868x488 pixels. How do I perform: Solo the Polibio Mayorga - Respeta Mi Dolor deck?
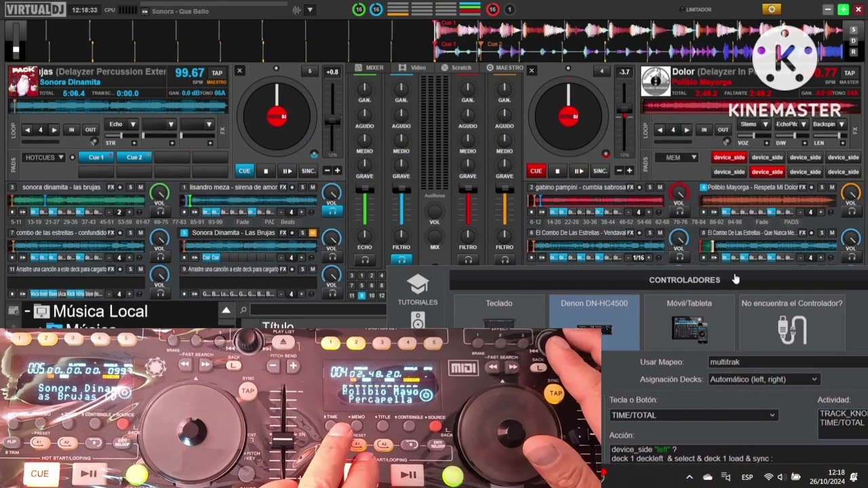coord(822,187)
